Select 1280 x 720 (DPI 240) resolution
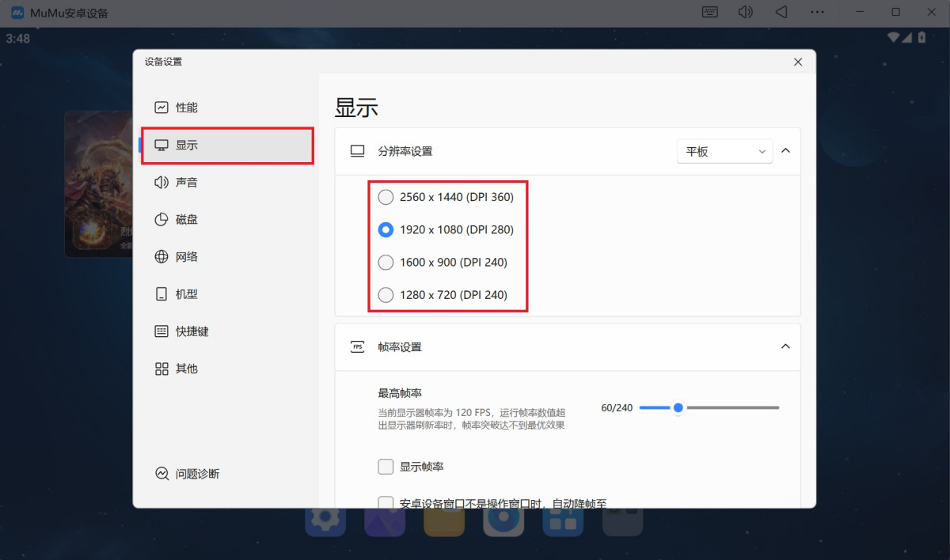The height and width of the screenshot is (560, 950). point(386,295)
